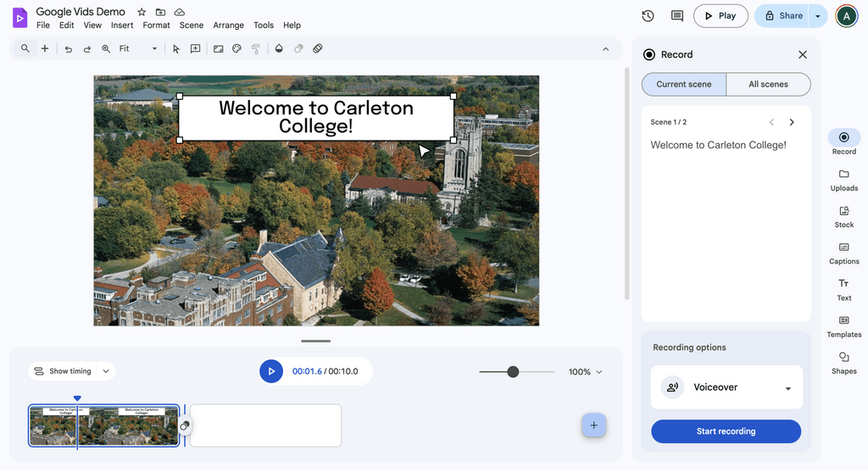Click the Show timing button
The height and width of the screenshot is (471, 868).
[x=63, y=371]
